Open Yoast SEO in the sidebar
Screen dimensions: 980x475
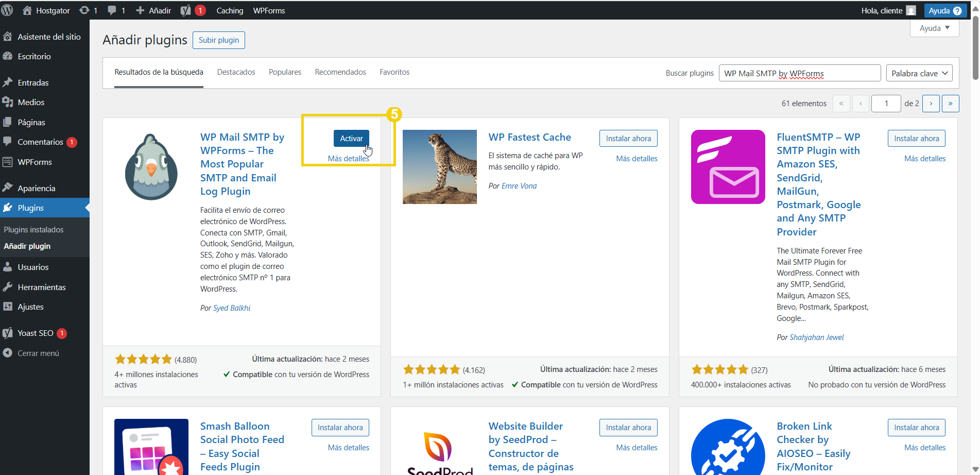45,333
